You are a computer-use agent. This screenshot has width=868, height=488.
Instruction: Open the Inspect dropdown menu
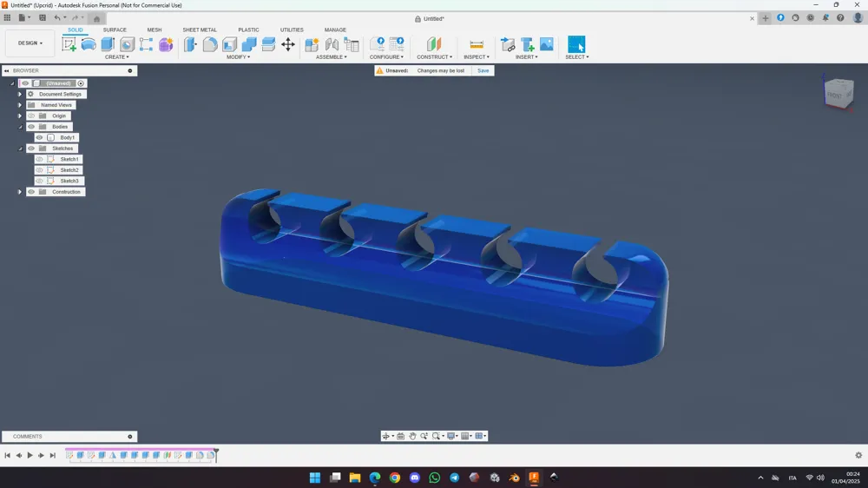click(x=476, y=57)
